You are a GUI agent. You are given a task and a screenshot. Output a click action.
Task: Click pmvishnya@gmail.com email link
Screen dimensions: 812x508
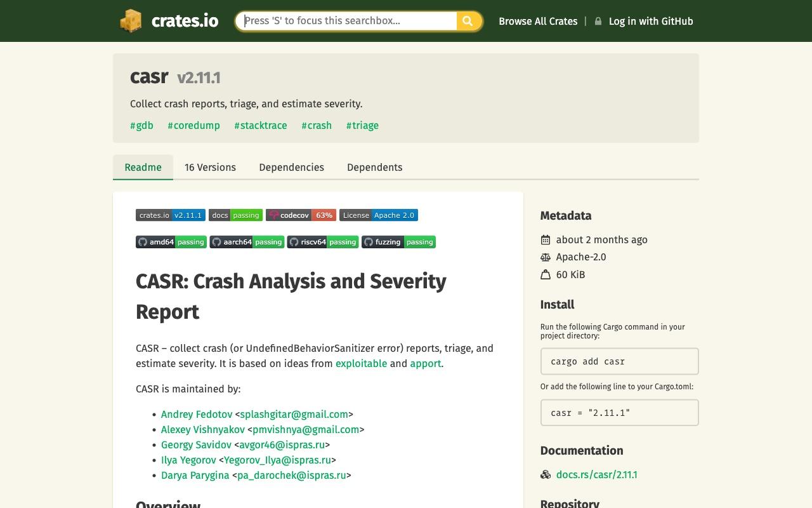click(306, 429)
